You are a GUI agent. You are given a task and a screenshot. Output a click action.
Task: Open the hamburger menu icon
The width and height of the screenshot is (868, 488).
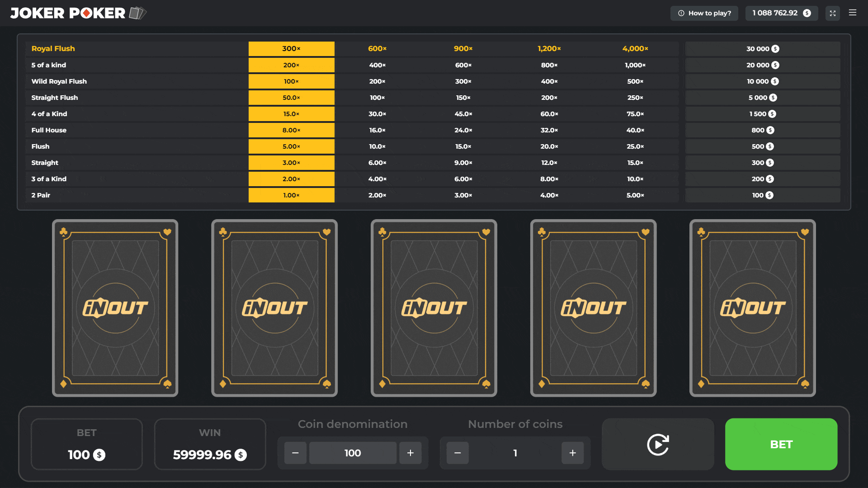853,13
